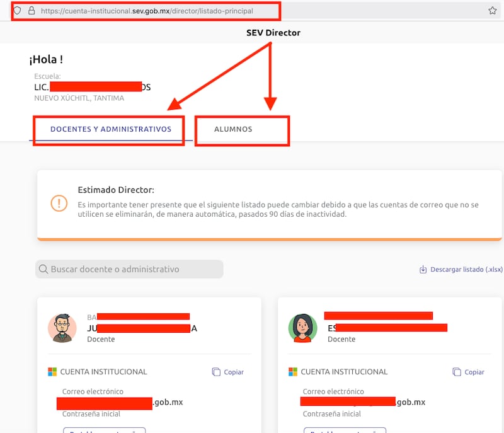Click second card's Correo electrónico label
This screenshot has height=433, width=504.
333,391
